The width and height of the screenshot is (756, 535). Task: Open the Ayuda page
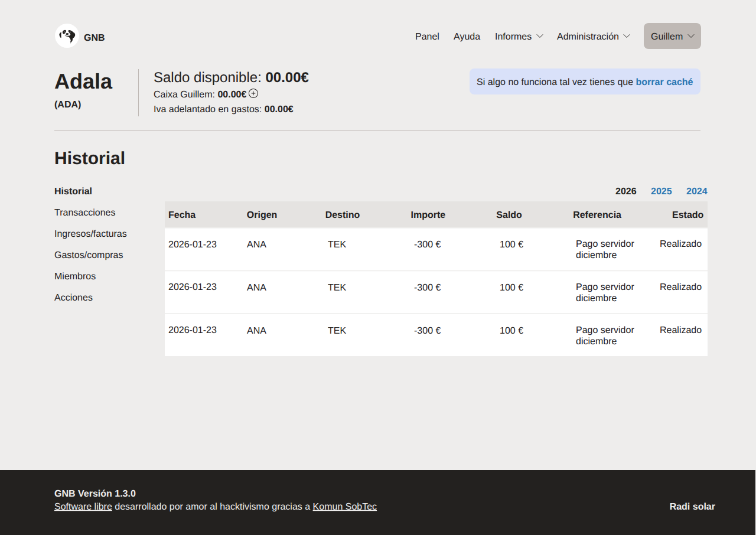467,37
